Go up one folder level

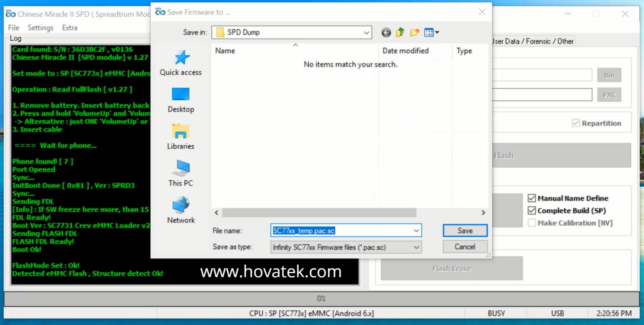point(400,32)
